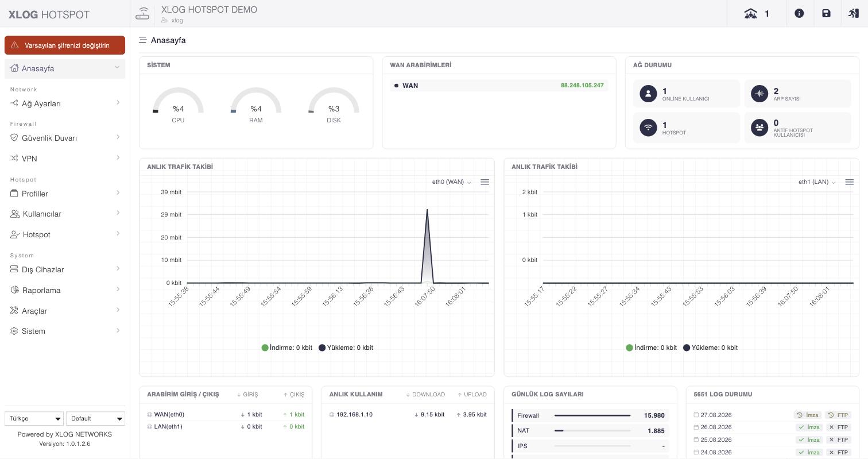
Task: Open the eth0 (WAN) interface dropdown
Action: [452, 182]
